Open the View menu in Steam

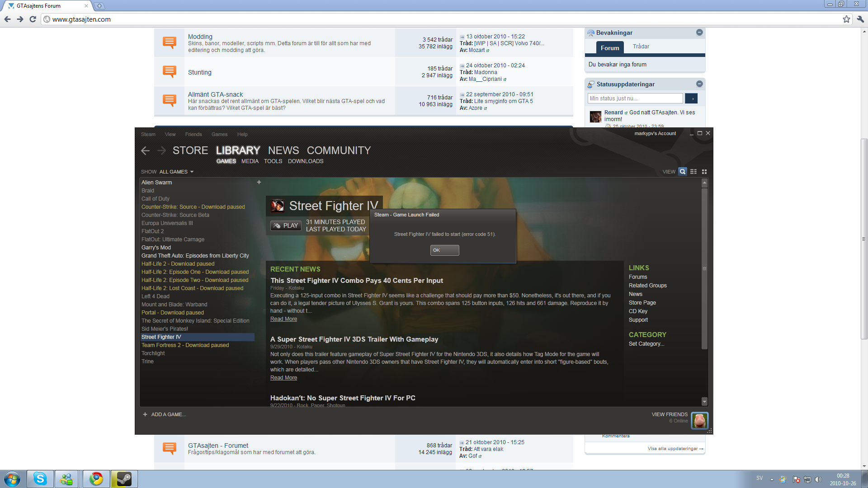coord(170,134)
